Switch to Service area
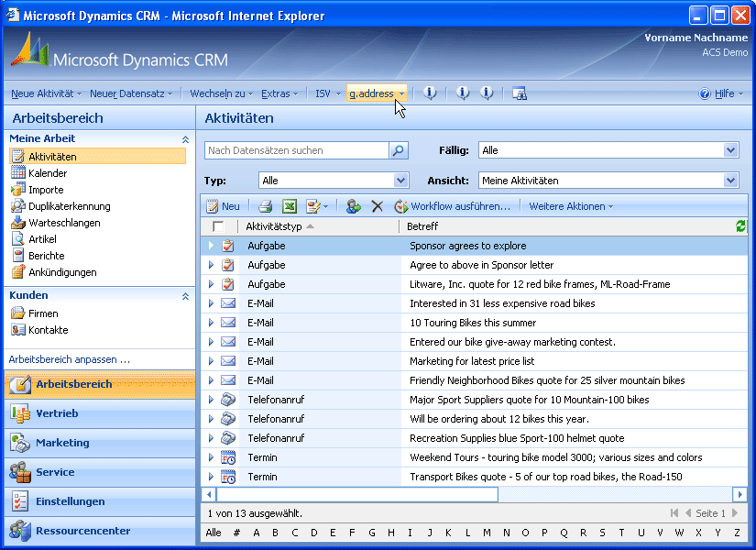 [x=100, y=472]
